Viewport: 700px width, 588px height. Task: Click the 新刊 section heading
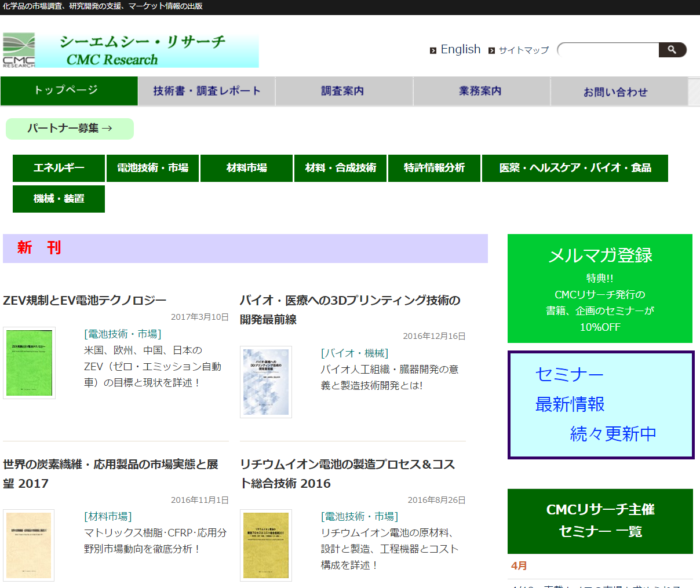point(39,248)
